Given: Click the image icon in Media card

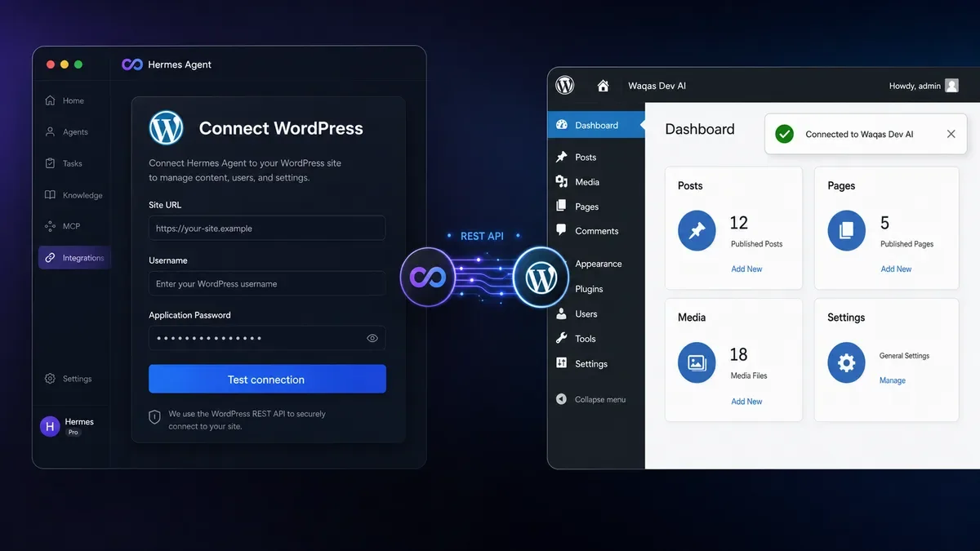Looking at the screenshot, I should pyautogui.click(x=697, y=363).
